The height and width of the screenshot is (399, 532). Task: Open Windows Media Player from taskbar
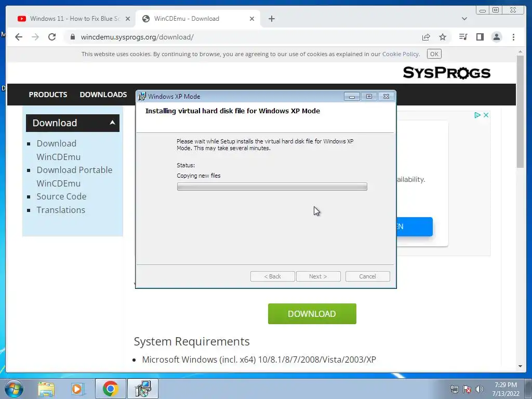point(77,389)
